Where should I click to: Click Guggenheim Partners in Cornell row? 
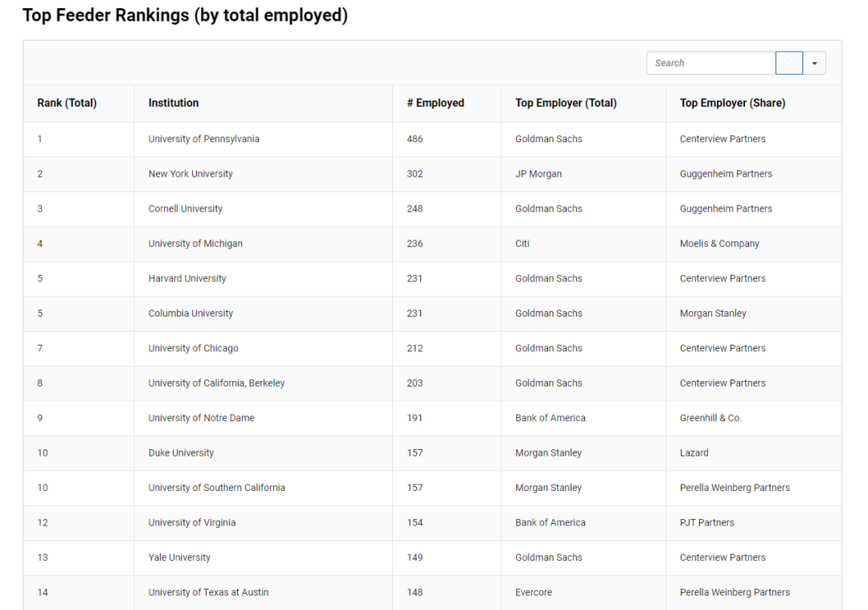click(x=726, y=209)
